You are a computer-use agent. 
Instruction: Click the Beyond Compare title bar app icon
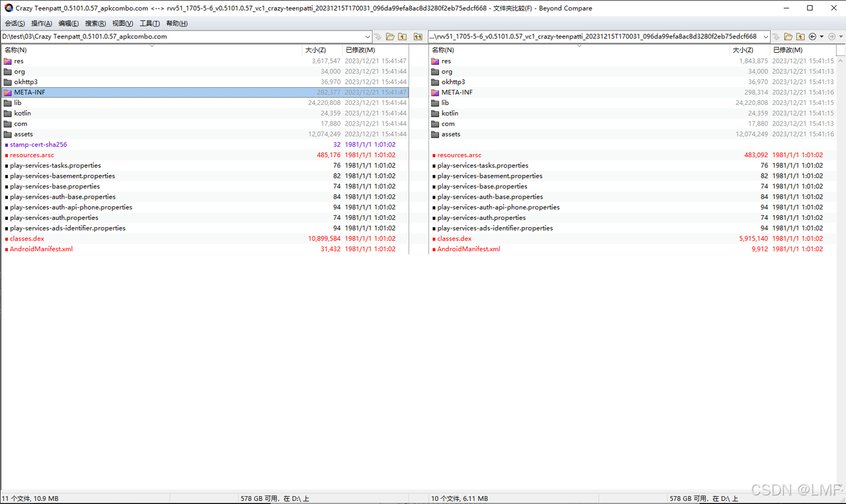pos(9,8)
